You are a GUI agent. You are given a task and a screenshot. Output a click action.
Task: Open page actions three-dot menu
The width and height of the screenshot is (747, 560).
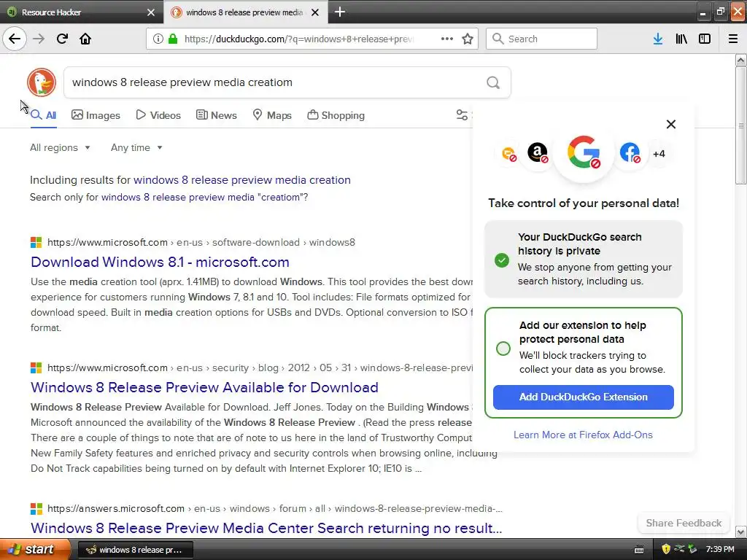coord(447,39)
